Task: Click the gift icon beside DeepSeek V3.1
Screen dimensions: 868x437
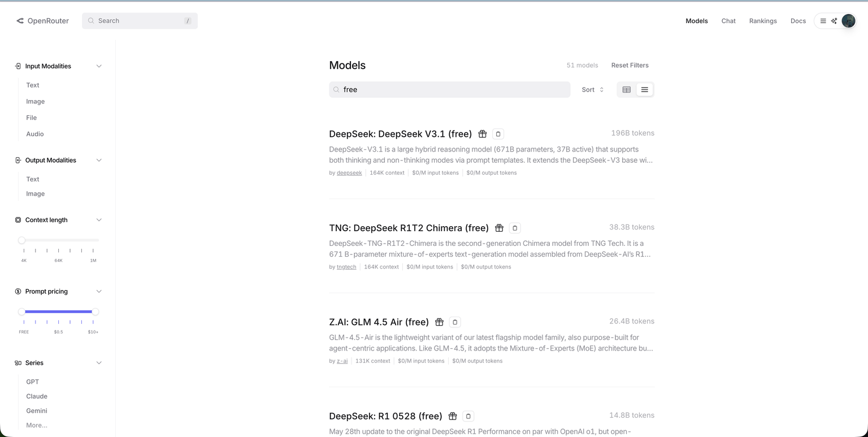Action: [x=482, y=134]
